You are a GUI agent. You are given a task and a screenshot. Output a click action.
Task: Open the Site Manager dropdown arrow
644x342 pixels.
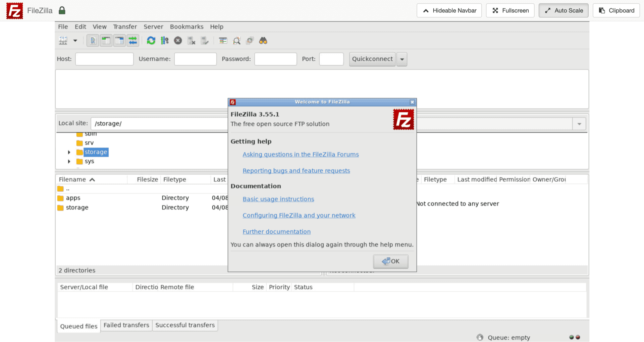pos(75,41)
